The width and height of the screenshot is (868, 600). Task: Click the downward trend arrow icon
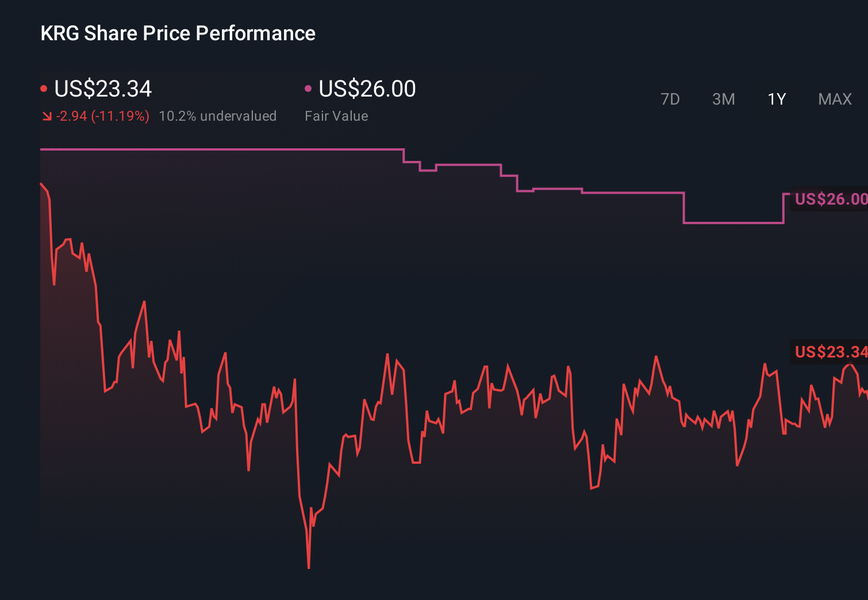[47, 116]
